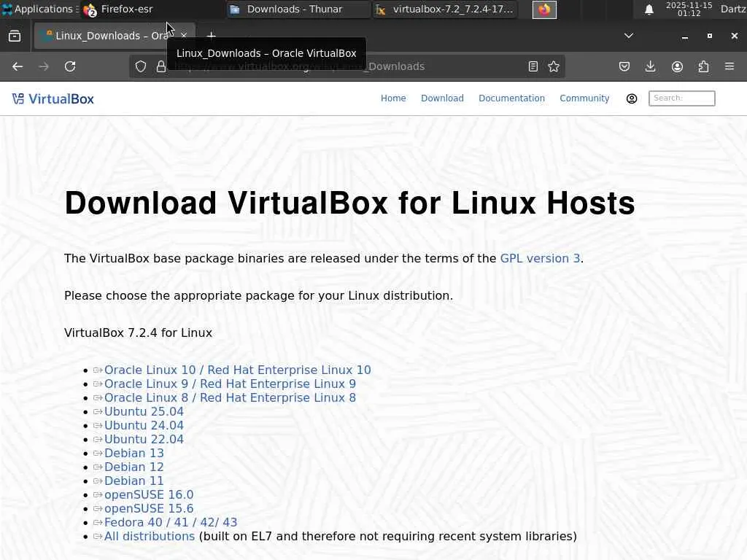The height and width of the screenshot is (560, 747).
Task: Open tracking protection shield icon
Action: [x=141, y=66]
